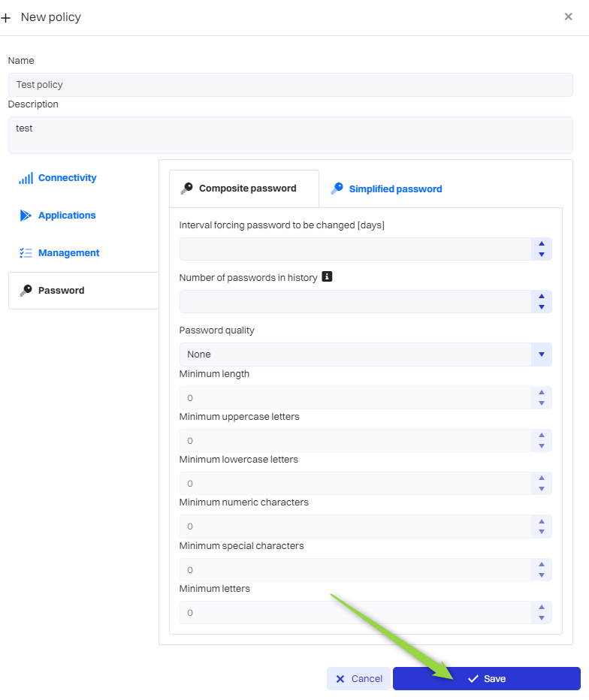The height and width of the screenshot is (700, 589).
Task: Open the Password quality dropdown
Action: [541, 355]
